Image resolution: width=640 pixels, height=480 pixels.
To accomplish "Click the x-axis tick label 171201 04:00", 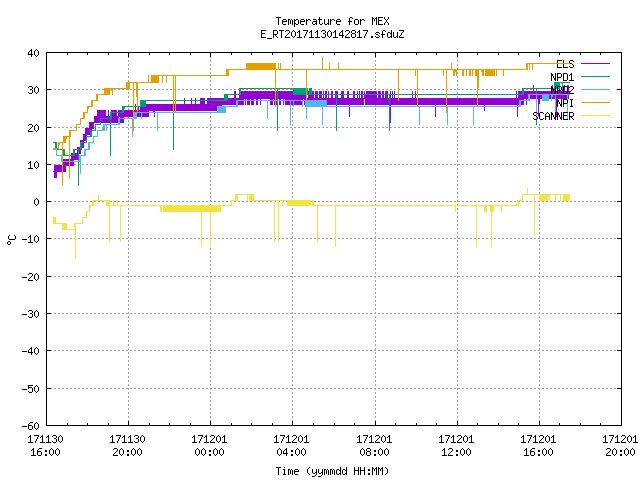I will coord(291,445).
